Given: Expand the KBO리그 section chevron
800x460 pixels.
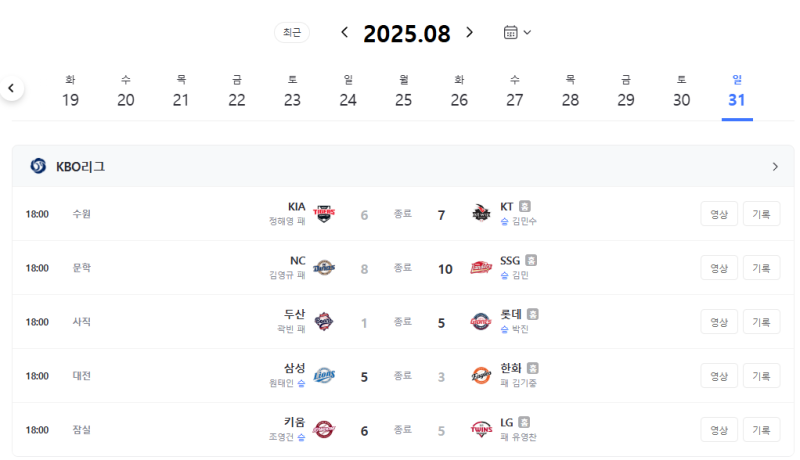Looking at the screenshot, I should 775,166.
